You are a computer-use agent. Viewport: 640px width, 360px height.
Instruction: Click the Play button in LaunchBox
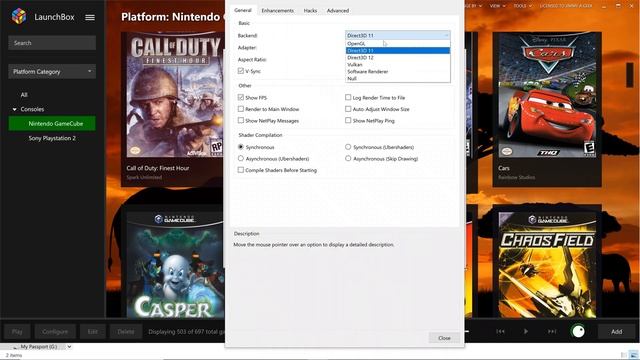point(17,332)
